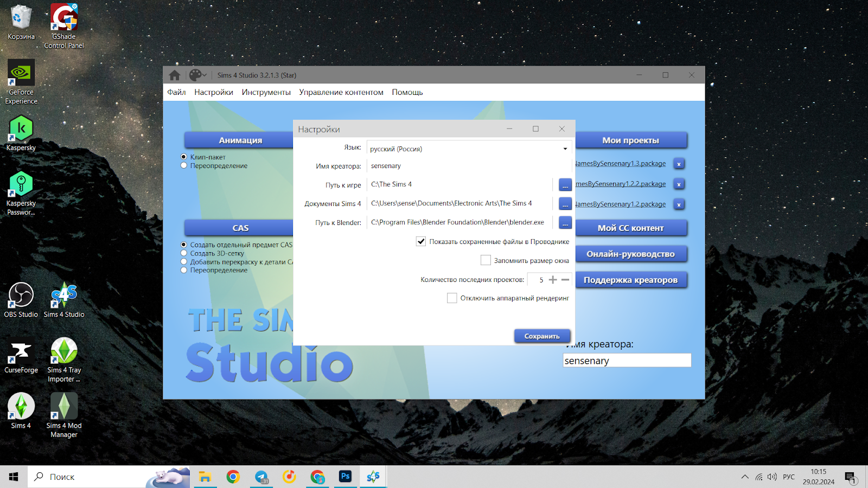Open Google Chrome from the taskbar

tap(233, 477)
